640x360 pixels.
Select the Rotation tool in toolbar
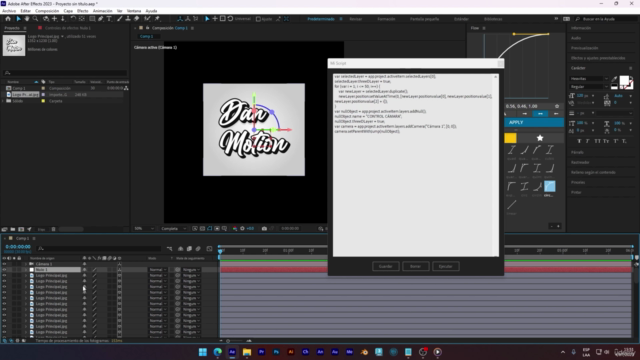(x=73, y=19)
